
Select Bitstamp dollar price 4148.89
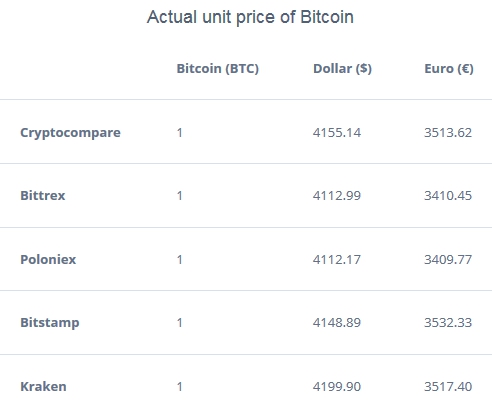(337, 323)
